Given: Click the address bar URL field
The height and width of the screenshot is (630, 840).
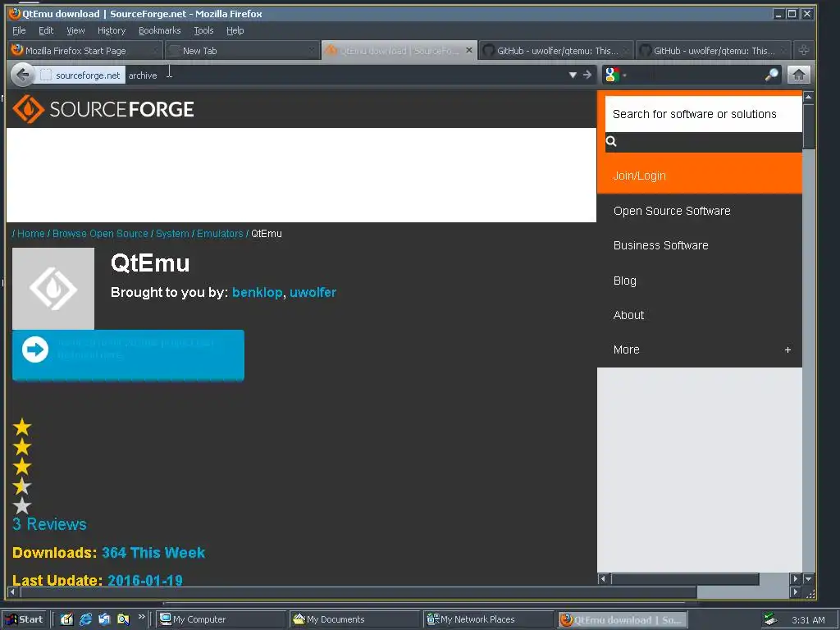Looking at the screenshot, I should [345, 75].
